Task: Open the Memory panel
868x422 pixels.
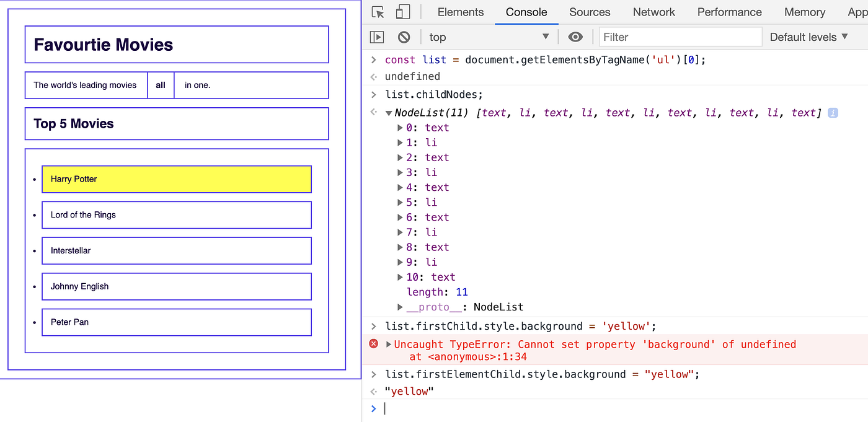Action: 804,12
